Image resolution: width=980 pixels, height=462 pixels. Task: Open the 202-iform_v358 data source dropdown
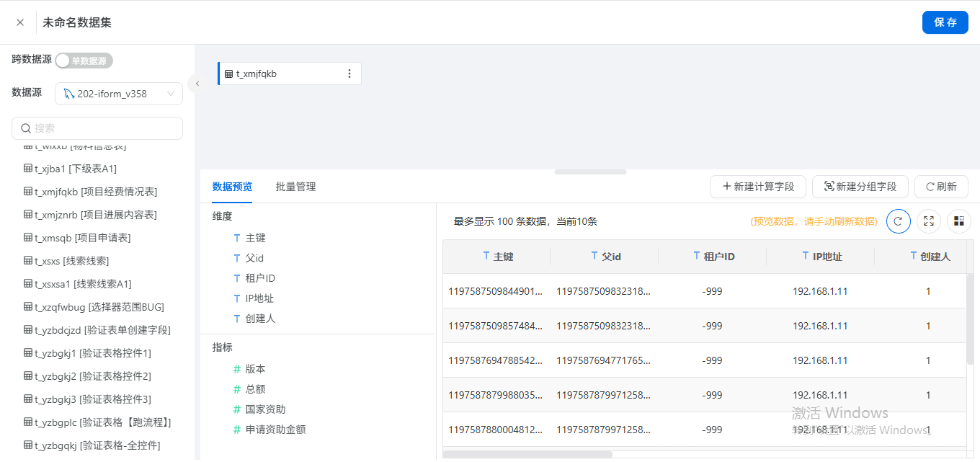click(x=119, y=94)
